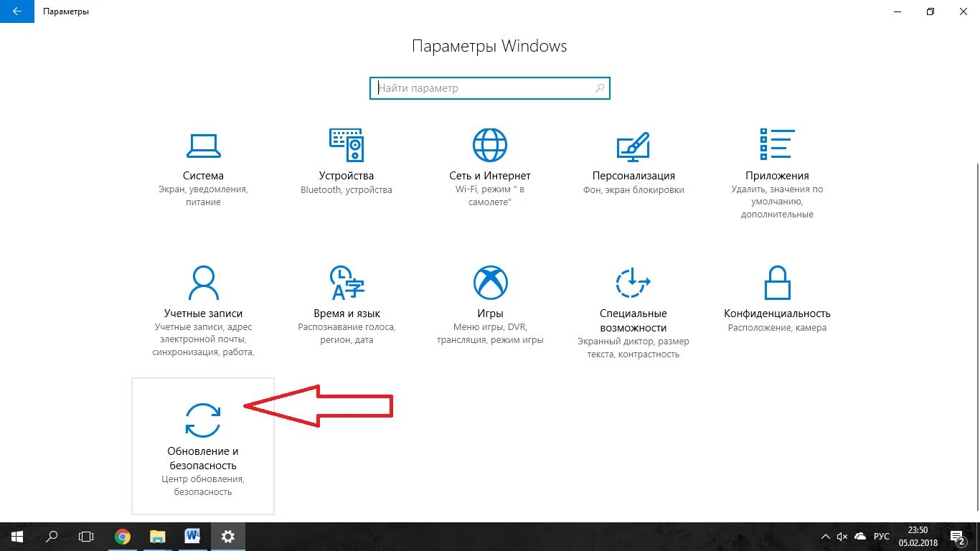Open the Специальные возможности icon
Image resolution: width=980 pixels, height=551 pixels.
coord(633,283)
